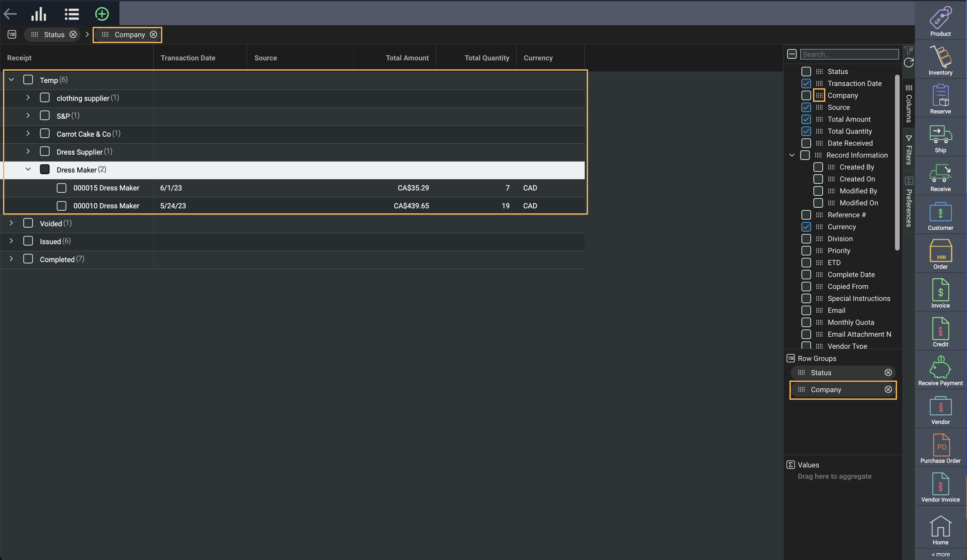Click the « more link under Home

tap(940, 554)
